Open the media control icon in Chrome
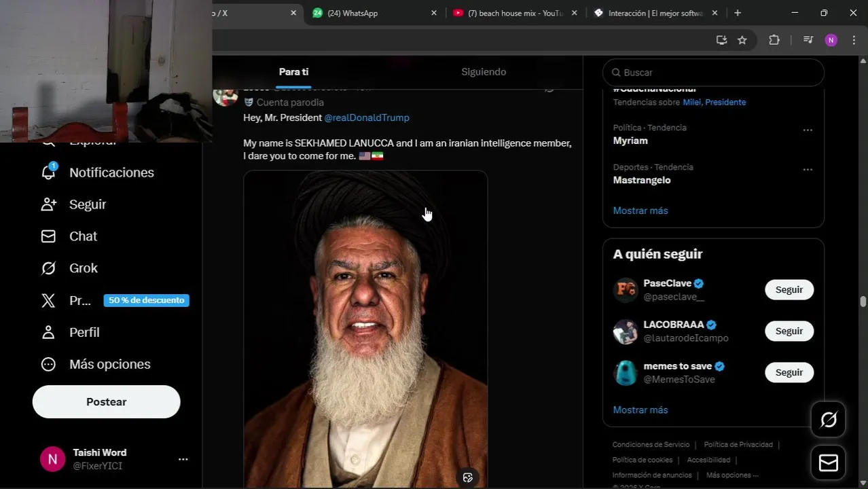This screenshot has height=489, width=868. pos(808,40)
